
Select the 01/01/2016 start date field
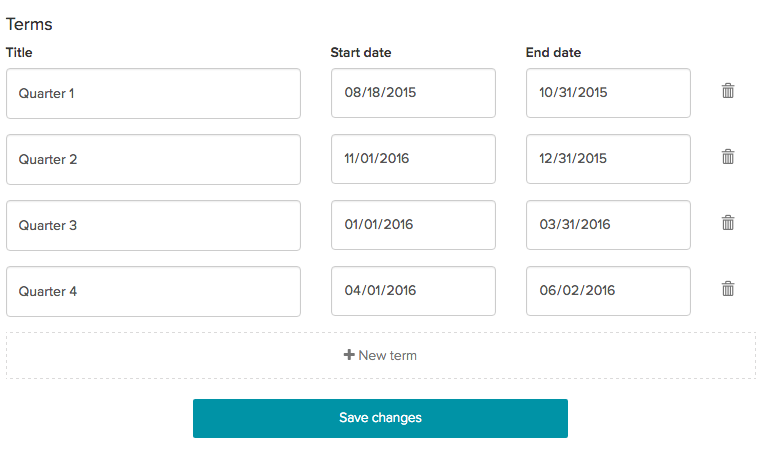click(413, 225)
